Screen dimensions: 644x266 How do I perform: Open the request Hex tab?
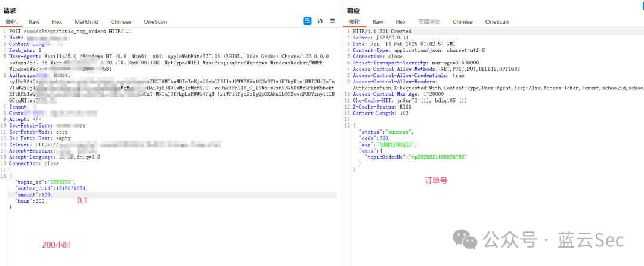pos(57,21)
